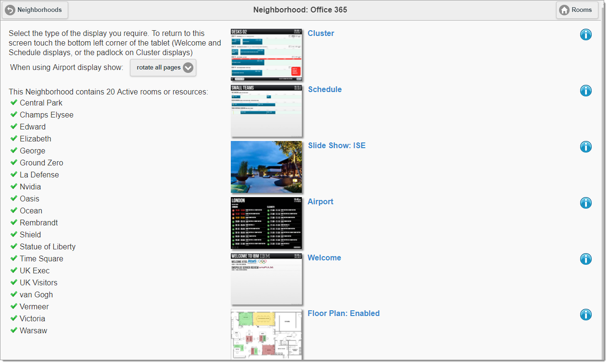The image size is (608, 364).
Task: Click the Welcome display info icon
Action: coord(585,259)
